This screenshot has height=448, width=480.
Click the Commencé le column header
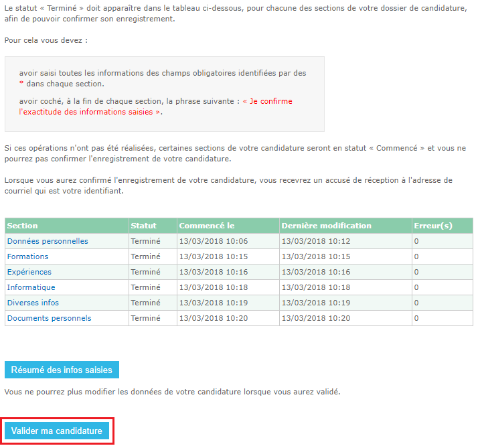tap(207, 226)
